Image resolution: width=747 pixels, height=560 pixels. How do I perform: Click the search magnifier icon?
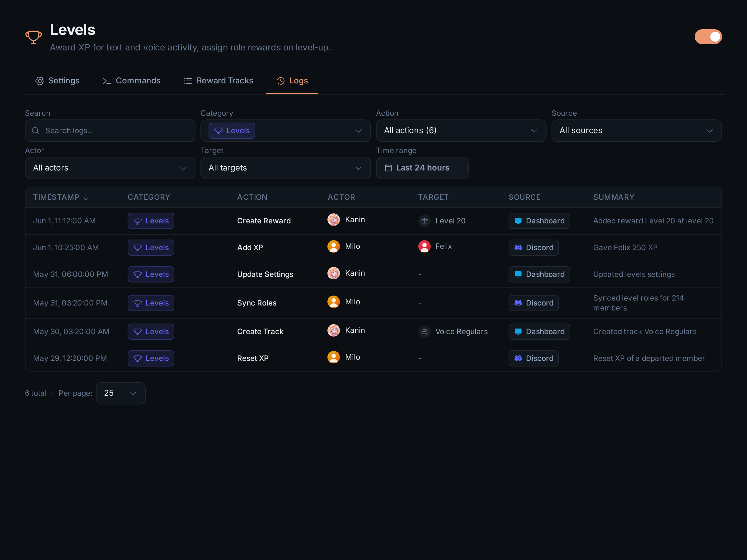(x=35, y=131)
